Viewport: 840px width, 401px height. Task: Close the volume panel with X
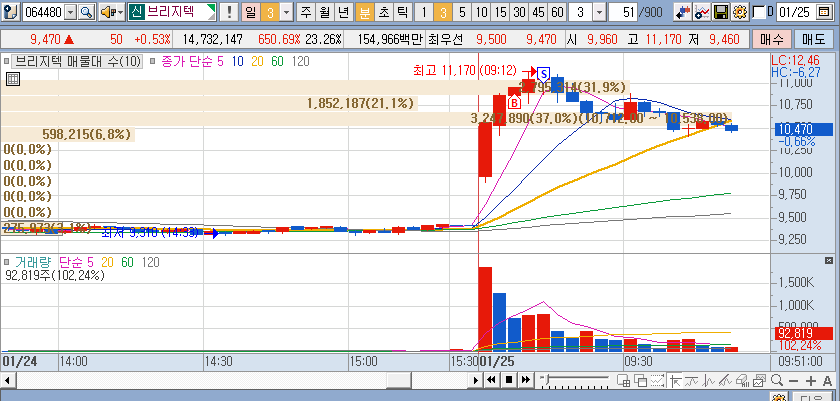click(829, 260)
